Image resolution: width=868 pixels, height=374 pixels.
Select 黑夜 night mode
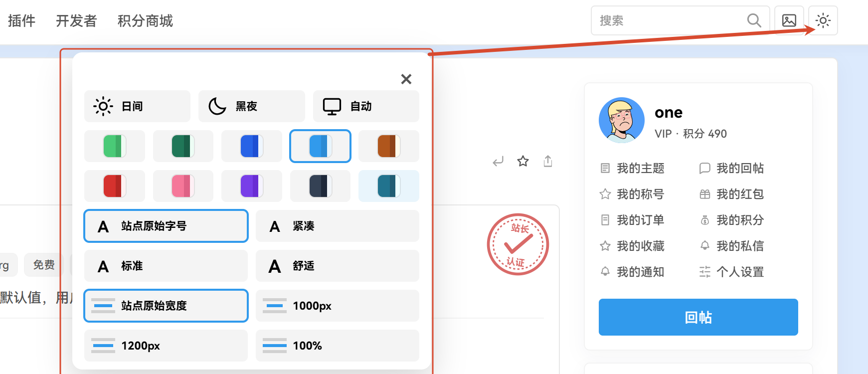pos(252,106)
